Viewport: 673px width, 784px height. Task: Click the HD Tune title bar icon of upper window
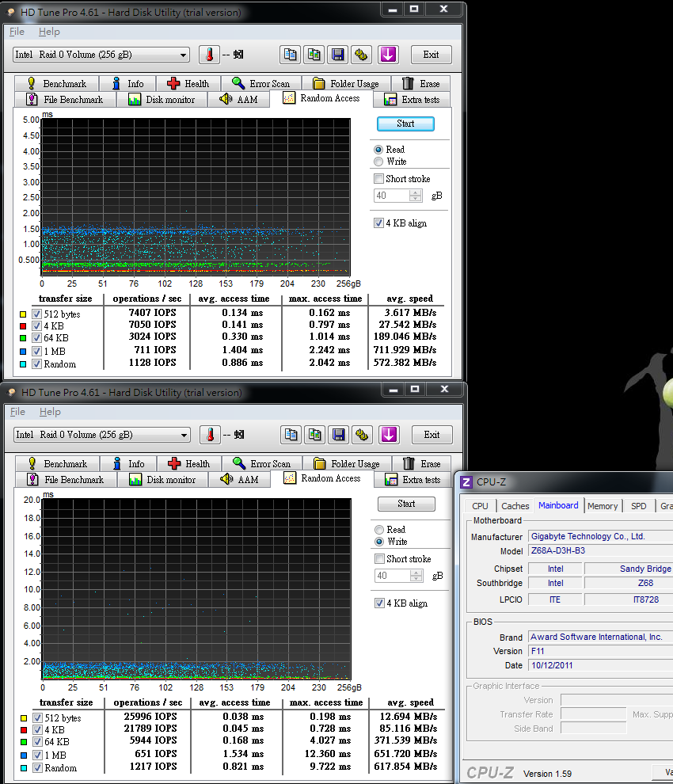pos(11,13)
